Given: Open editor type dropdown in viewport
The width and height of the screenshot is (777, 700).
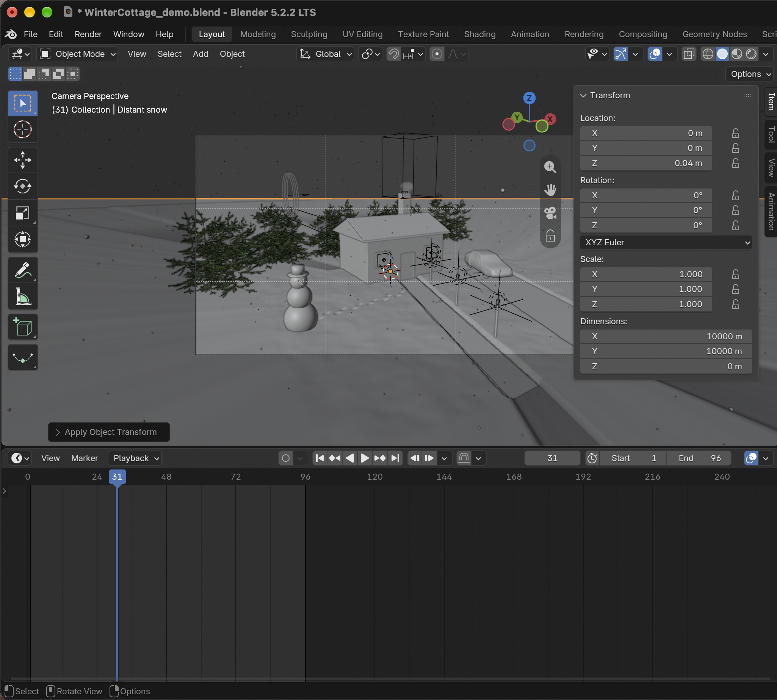Looking at the screenshot, I should [x=20, y=54].
